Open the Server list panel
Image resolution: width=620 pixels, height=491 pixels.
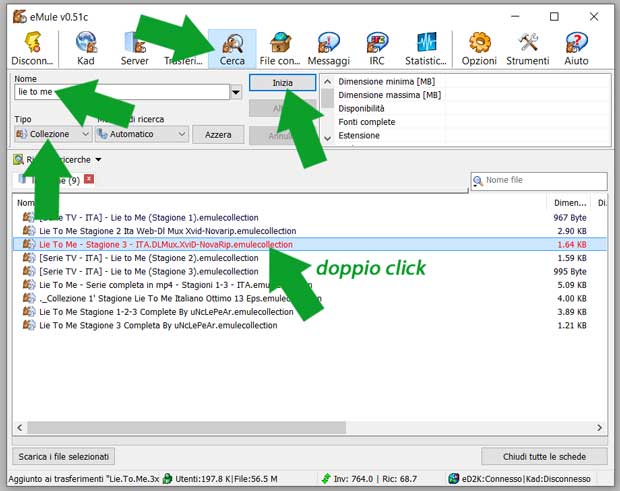[x=134, y=48]
